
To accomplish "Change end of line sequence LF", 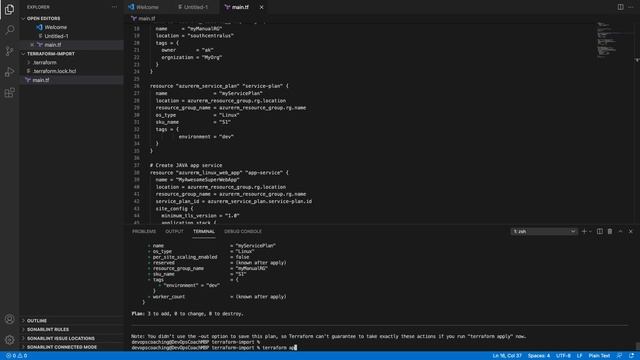I will (579, 356).
